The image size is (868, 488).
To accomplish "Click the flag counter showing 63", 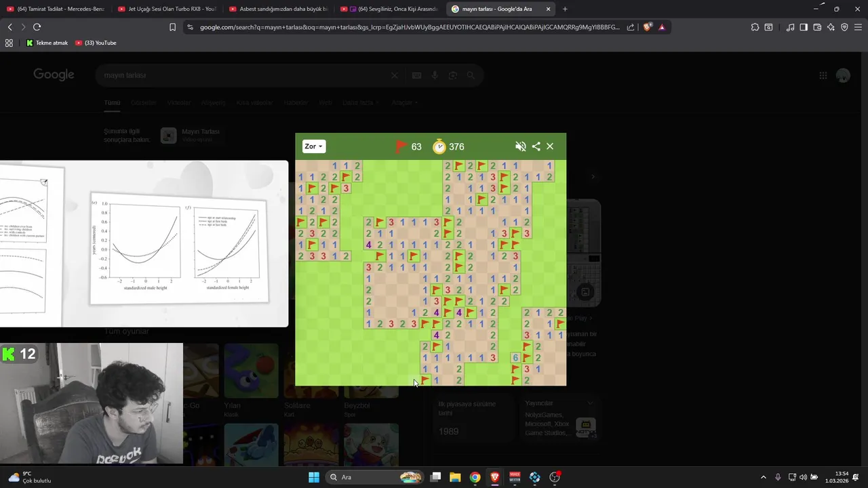I will point(408,146).
